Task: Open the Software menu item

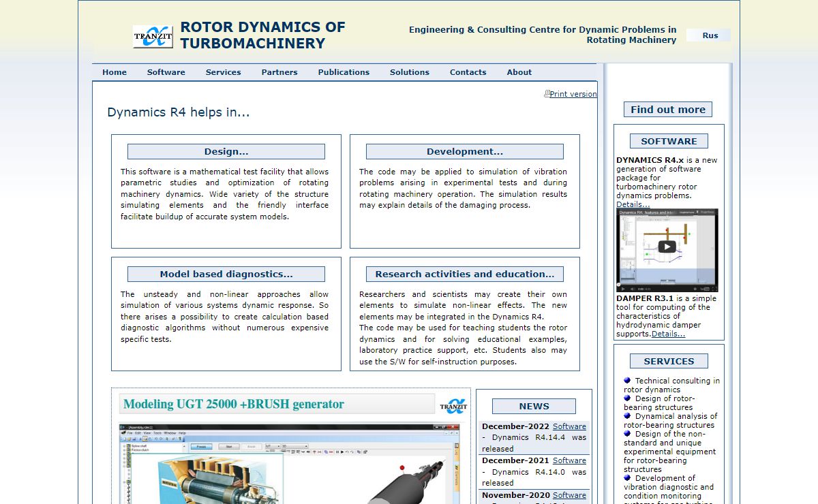Action: [x=166, y=72]
